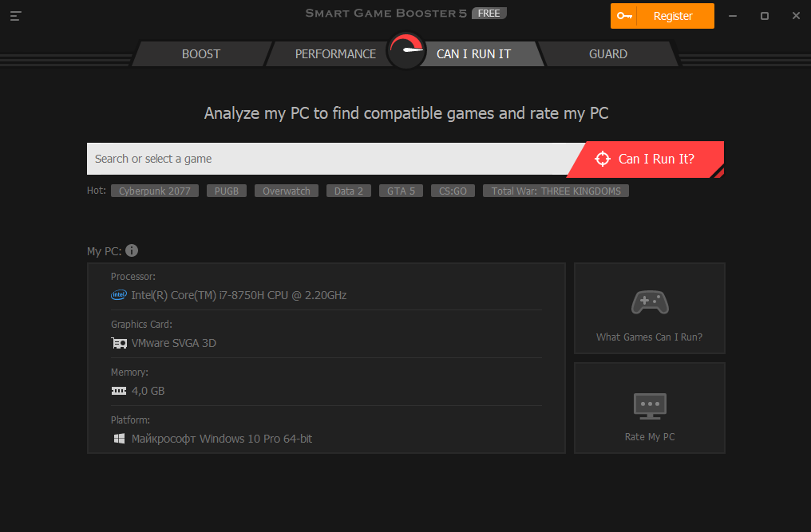Select the CAN I RUN IT tab
The height and width of the screenshot is (532, 811).
click(474, 53)
